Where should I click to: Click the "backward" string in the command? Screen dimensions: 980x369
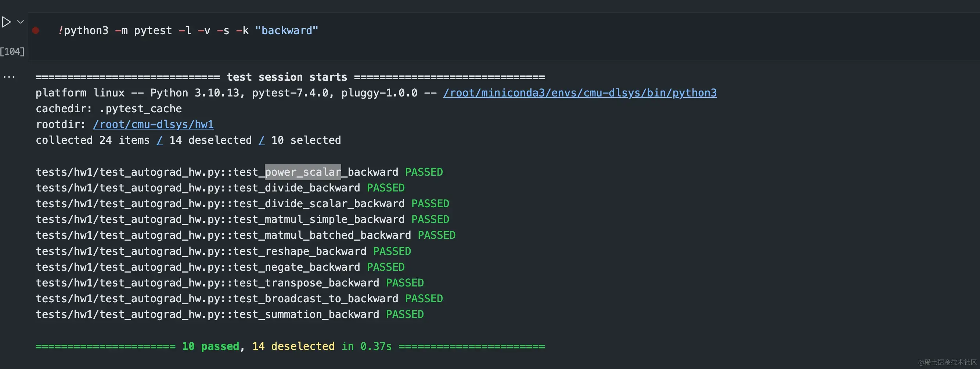click(287, 30)
